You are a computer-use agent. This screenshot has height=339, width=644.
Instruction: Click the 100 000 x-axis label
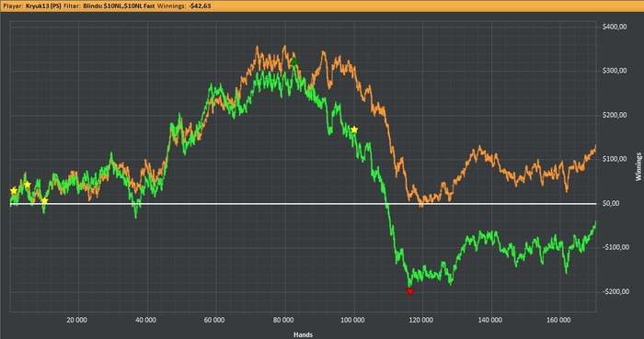[352, 320]
